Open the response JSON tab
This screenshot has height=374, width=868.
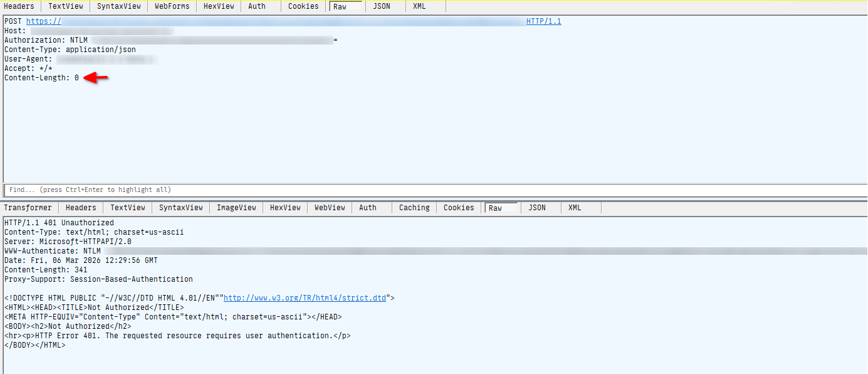tap(537, 208)
